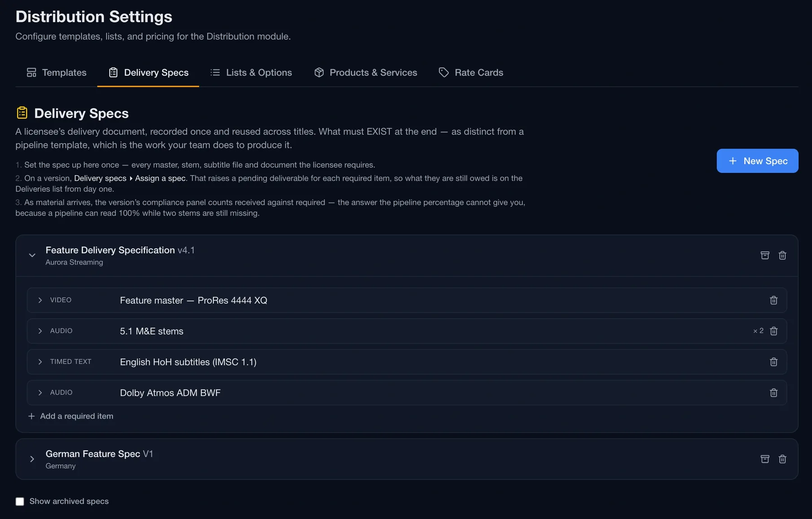Delete the English HoH subtitles item
The height and width of the screenshot is (519, 812).
(x=774, y=362)
